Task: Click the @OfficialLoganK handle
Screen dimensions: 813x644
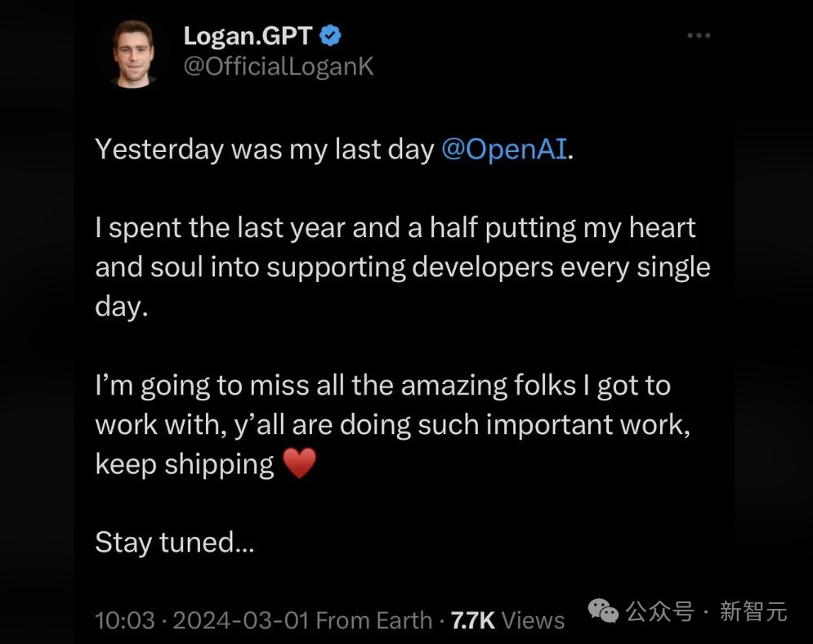Action: pos(279,66)
